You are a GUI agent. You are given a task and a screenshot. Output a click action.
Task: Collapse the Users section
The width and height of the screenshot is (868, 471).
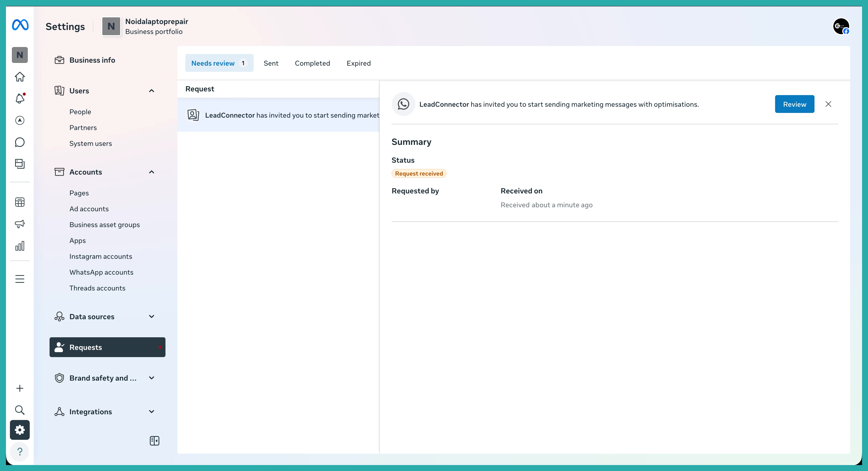click(152, 91)
